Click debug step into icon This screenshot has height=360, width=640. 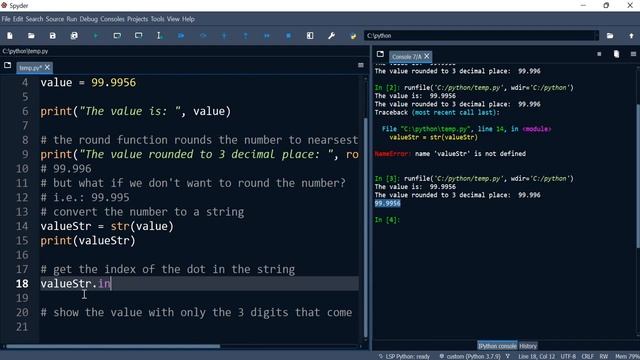tap(224, 36)
